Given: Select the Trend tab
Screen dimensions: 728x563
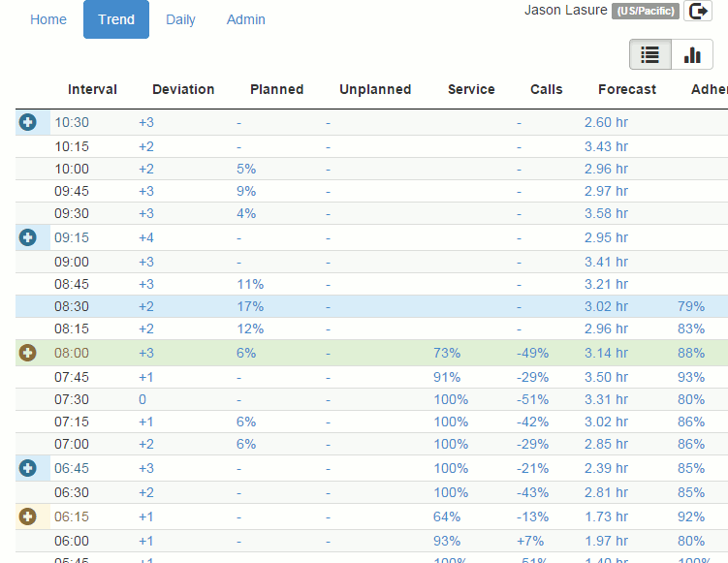Looking at the screenshot, I should [x=116, y=19].
